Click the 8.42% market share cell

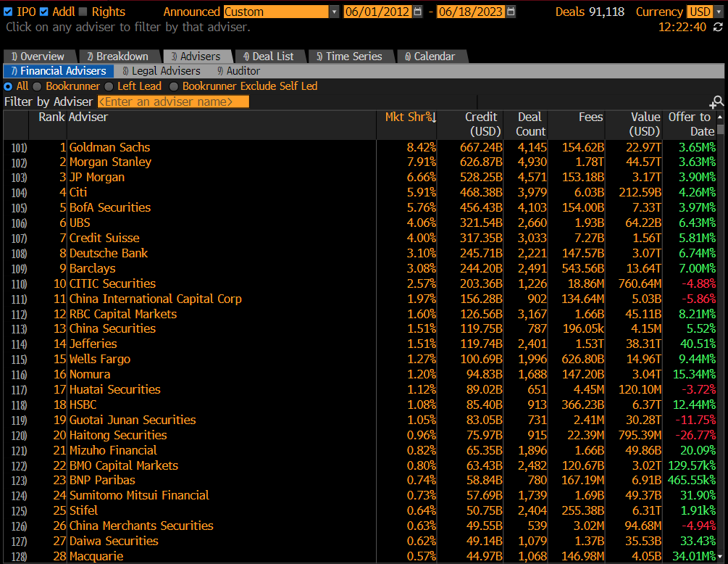pyautogui.click(x=421, y=147)
